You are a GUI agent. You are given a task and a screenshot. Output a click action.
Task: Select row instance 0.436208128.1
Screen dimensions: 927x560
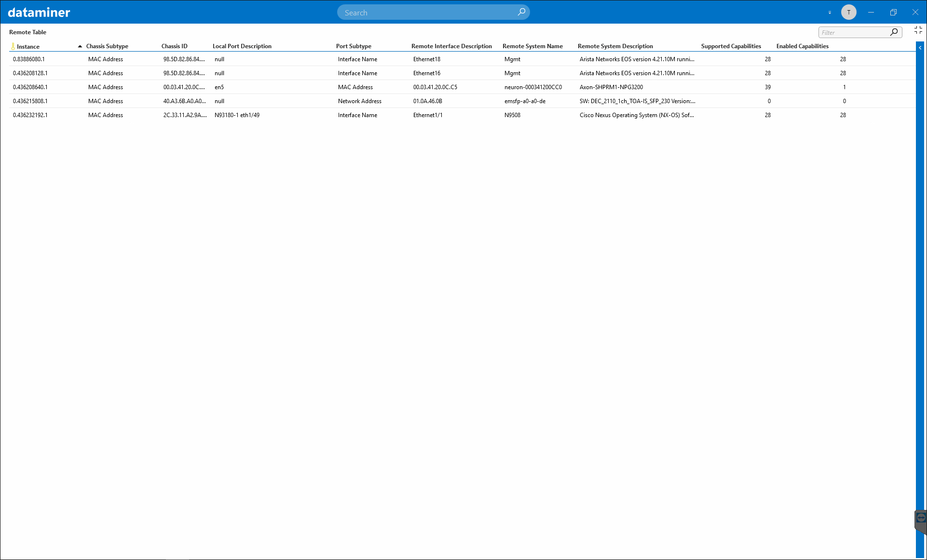click(x=462, y=73)
